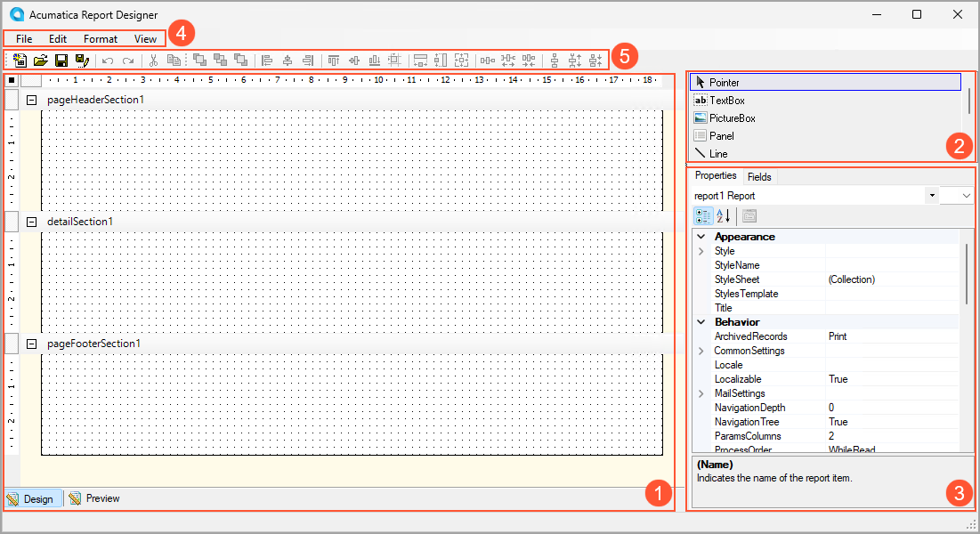Click the Align Bottoms toolbar icon
The width and height of the screenshot is (980, 534).
(x=375, y=60)
